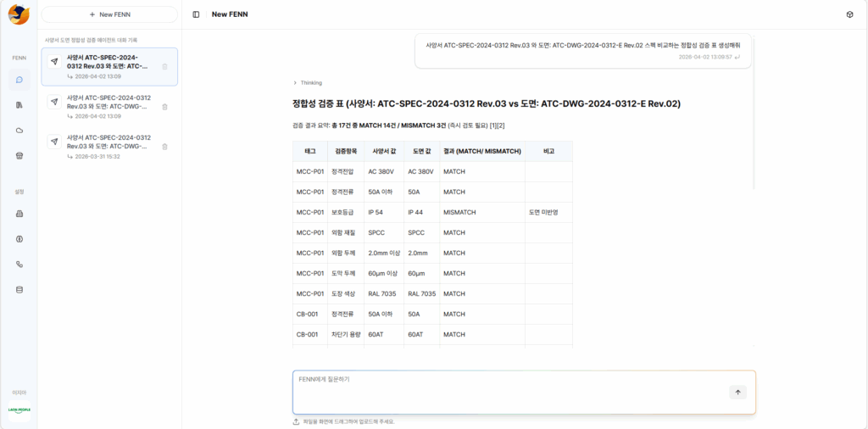The width and height of the screenshot is (868, 429).
Task: Click the [2] citation link
Action: [501, 125]
